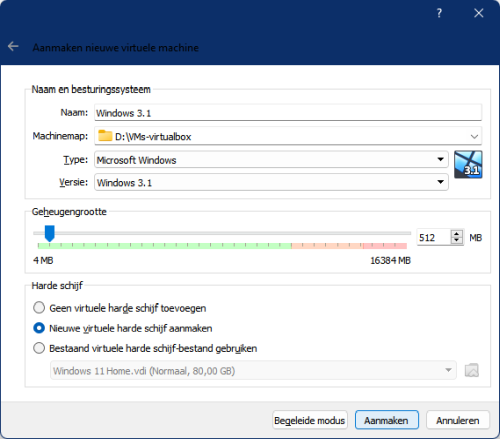The image size is (500, 439).
Task: Click the 'Harde schijf' group title
Action: tap(57, 286)
